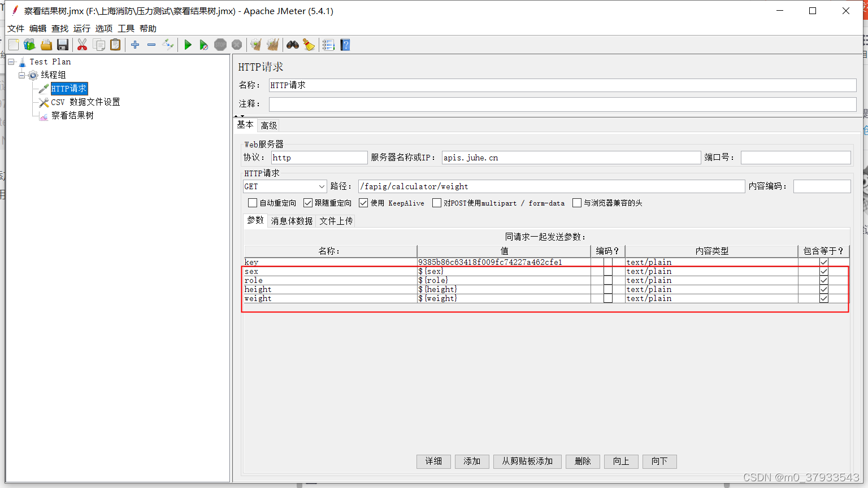The image size is (868, 488).
Task: Click the ${height} value cell
Action: point(504,289)
